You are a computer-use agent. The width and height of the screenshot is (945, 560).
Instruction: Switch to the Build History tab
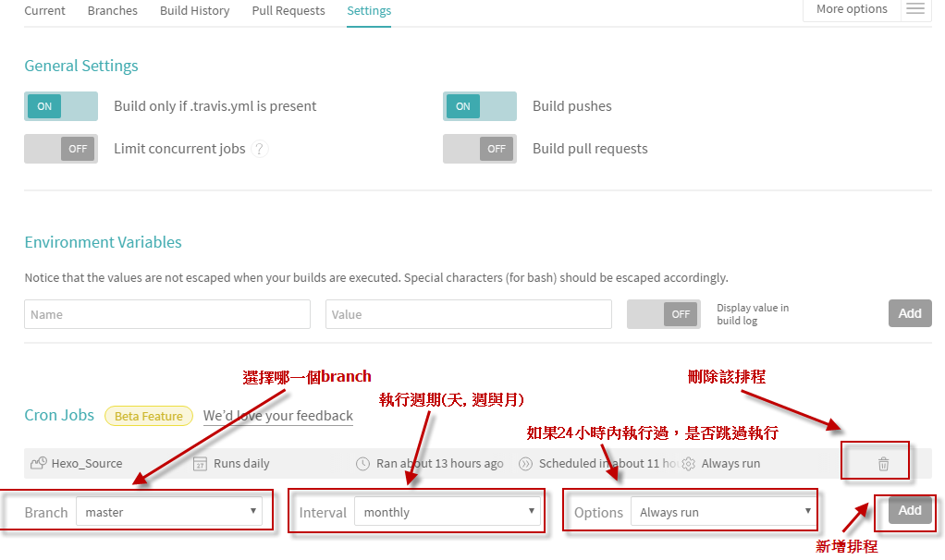coord(194,11)
